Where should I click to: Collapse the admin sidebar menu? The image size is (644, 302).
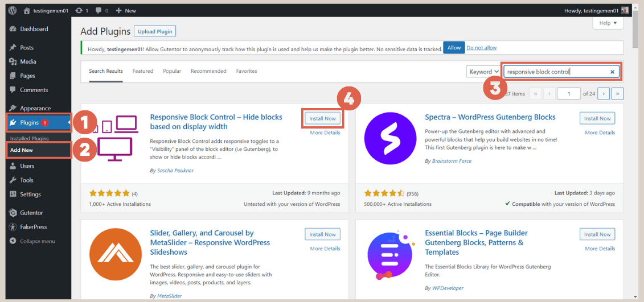[x=37, y=241]
